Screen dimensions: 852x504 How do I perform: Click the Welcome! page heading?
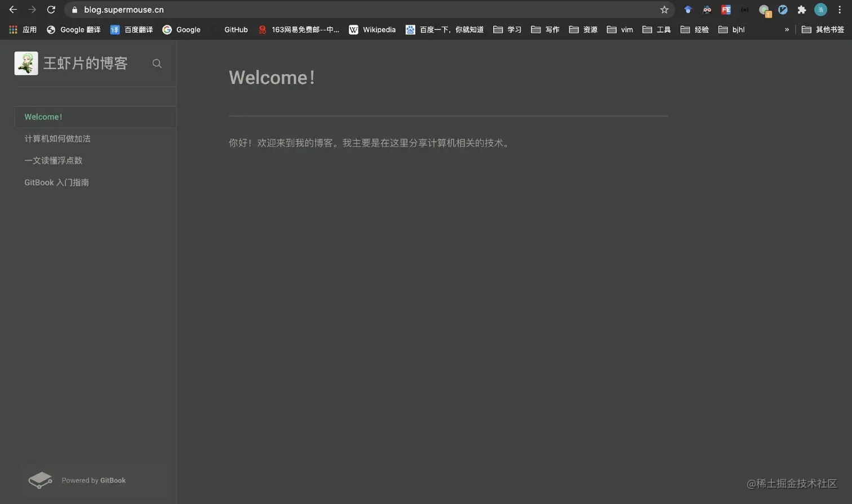click(272, 78)
